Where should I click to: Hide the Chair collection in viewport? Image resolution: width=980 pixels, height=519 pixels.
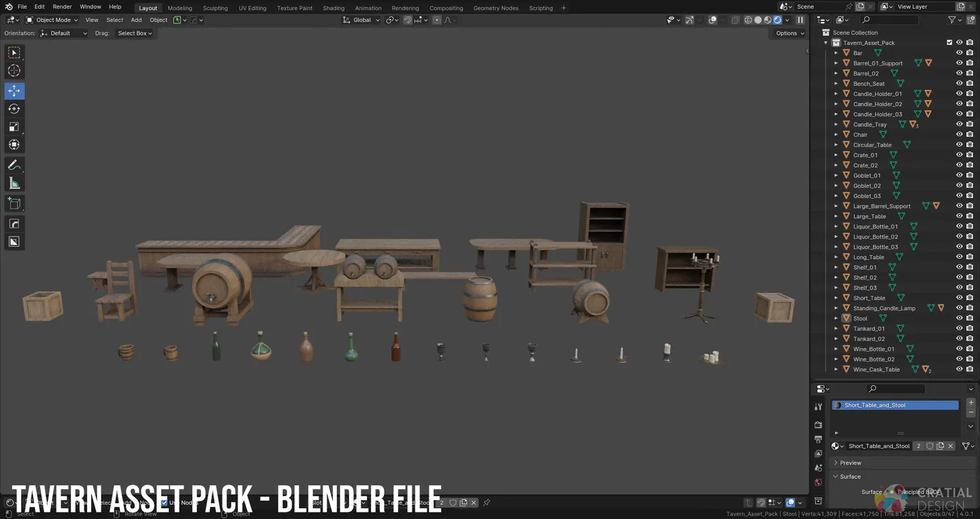tap(959, 134)
